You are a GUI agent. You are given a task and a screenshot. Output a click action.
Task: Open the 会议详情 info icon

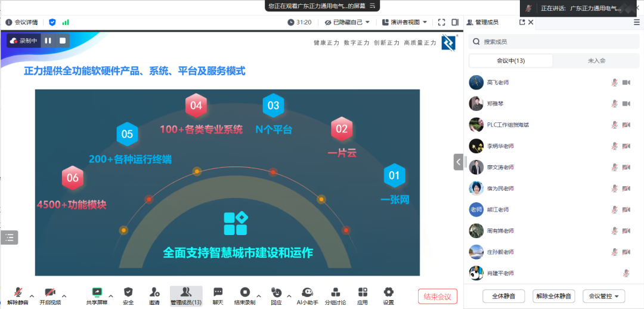(x=8, y=22)
